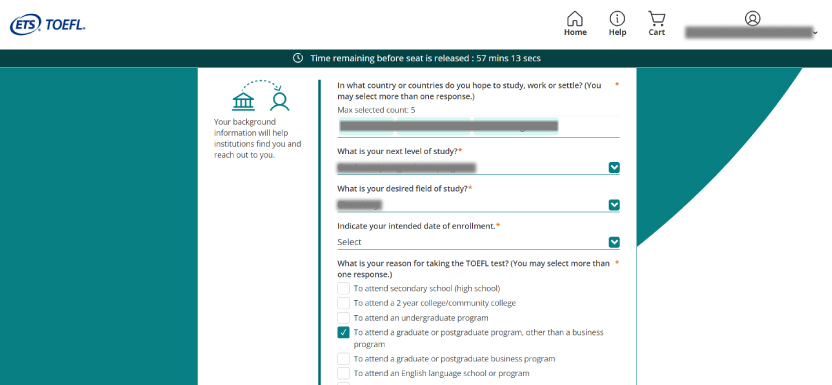Check 'To attend a graduate or postgraduate business program'

click(x=343, y=359)
